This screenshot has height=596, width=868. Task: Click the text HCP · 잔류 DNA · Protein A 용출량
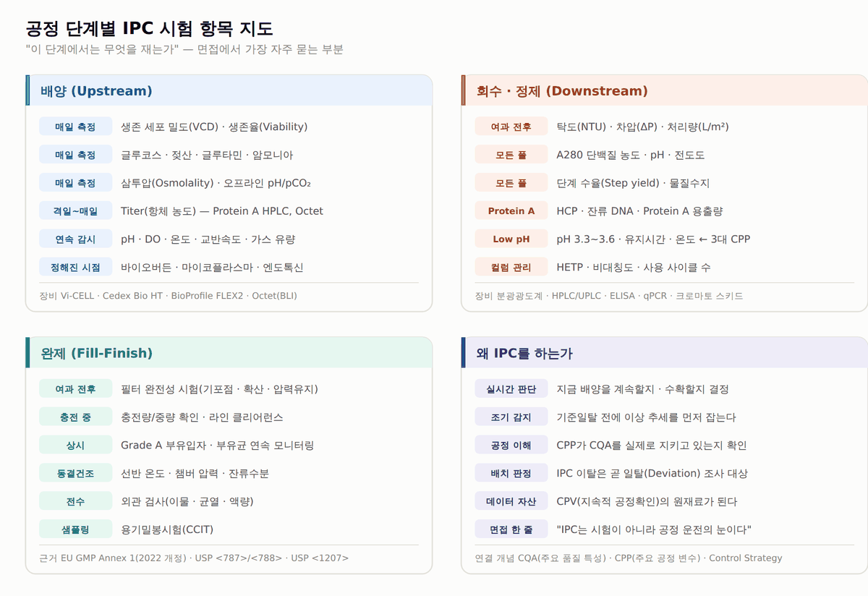pyautogui.click(x=639, y=211)
